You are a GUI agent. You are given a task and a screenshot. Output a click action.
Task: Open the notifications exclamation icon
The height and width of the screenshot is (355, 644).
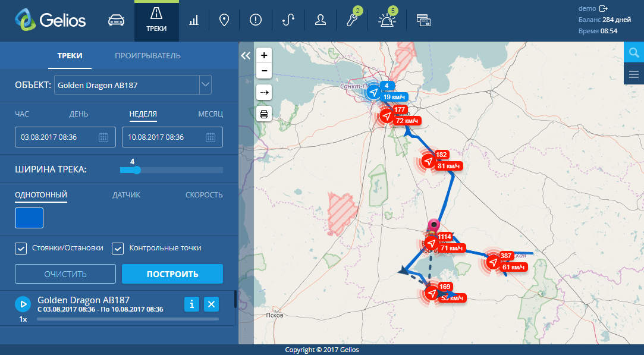point(256,20)
